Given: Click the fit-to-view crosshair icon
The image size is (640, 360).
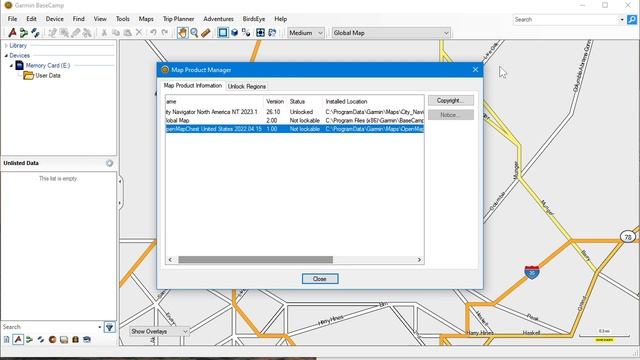Looking at the screenshot, I should tap(260, 33).
